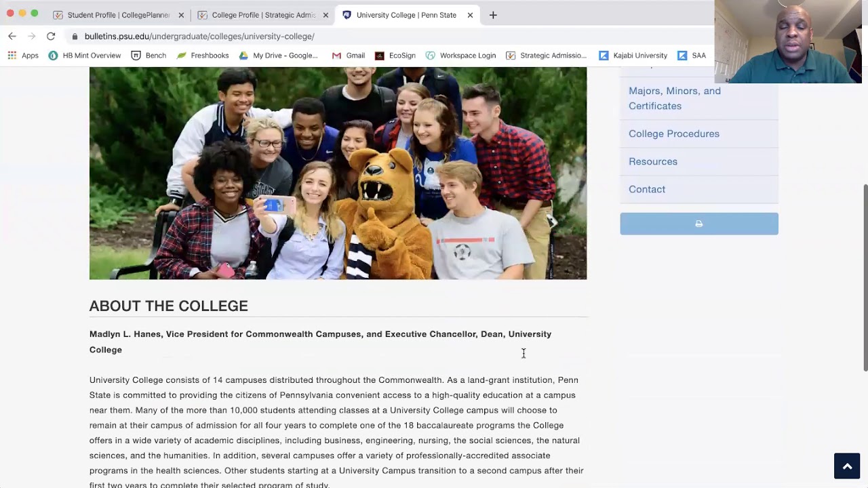Open the EcoSign bookmark
The width and height of the screenshot is (868, 488).
click(x=395, y=56)
